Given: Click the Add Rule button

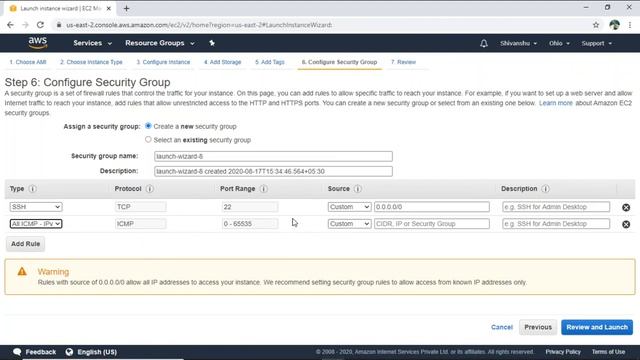Looking at the screenshot, I should click(25, 244).
